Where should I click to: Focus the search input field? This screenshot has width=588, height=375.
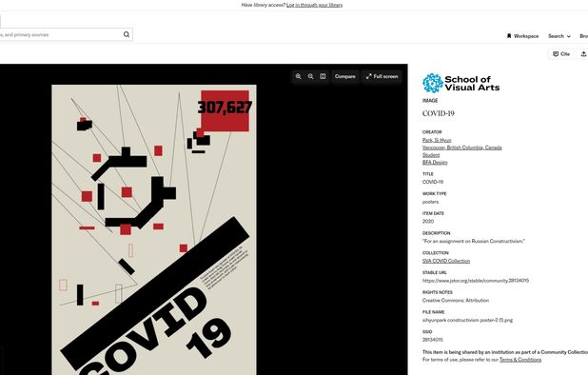(60, 34)
